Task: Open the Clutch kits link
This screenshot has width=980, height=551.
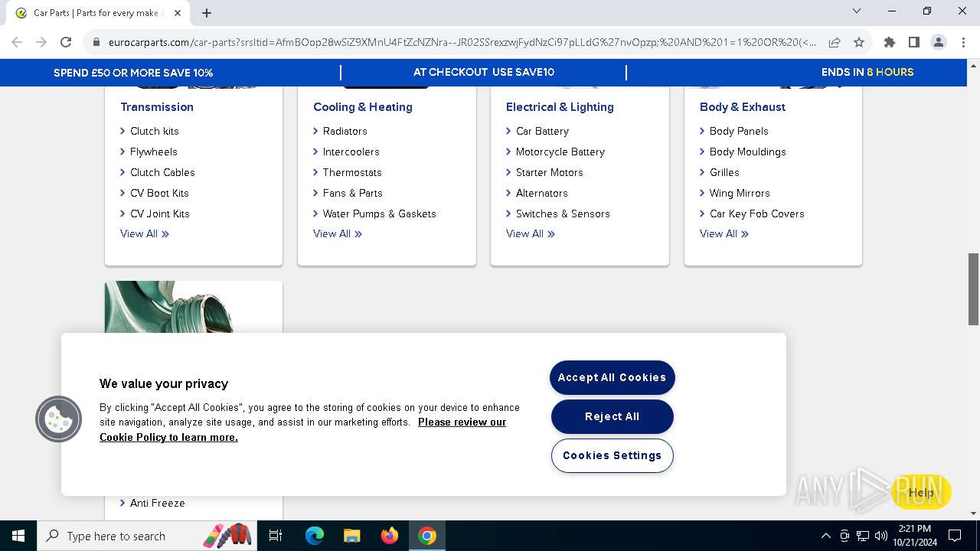Action: (154, 131)
